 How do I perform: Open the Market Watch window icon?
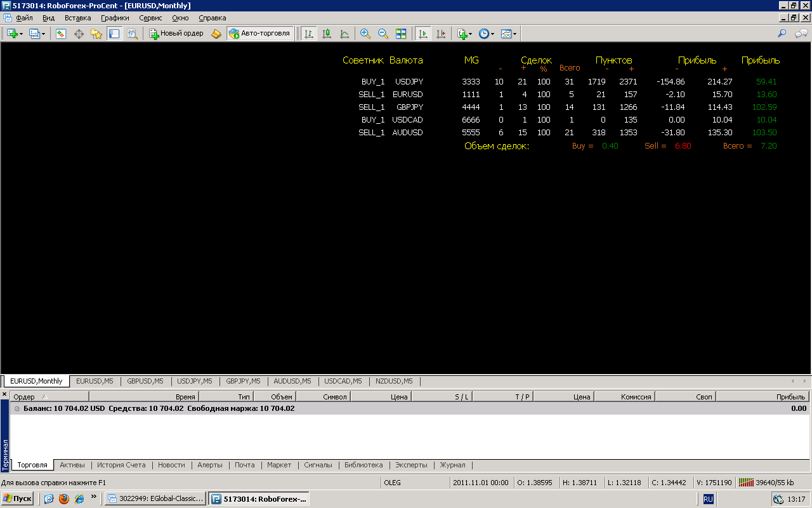tap(61, 34)
